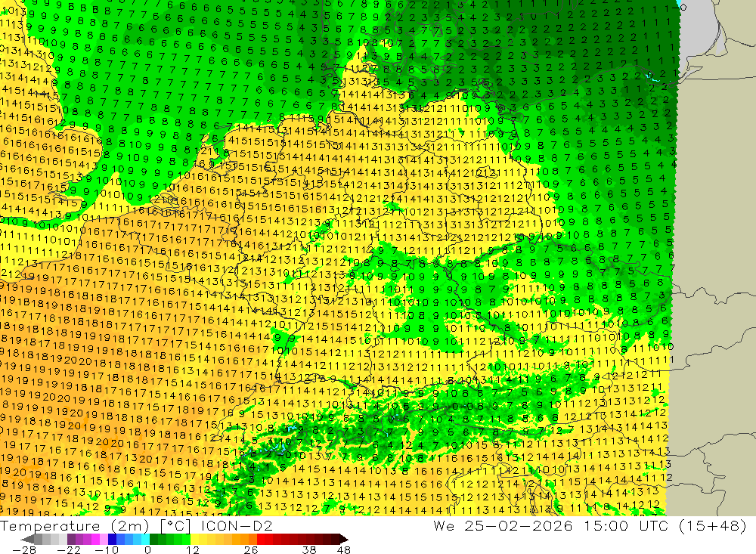Click the '26' legend value
756x554 pixels.
251,549
